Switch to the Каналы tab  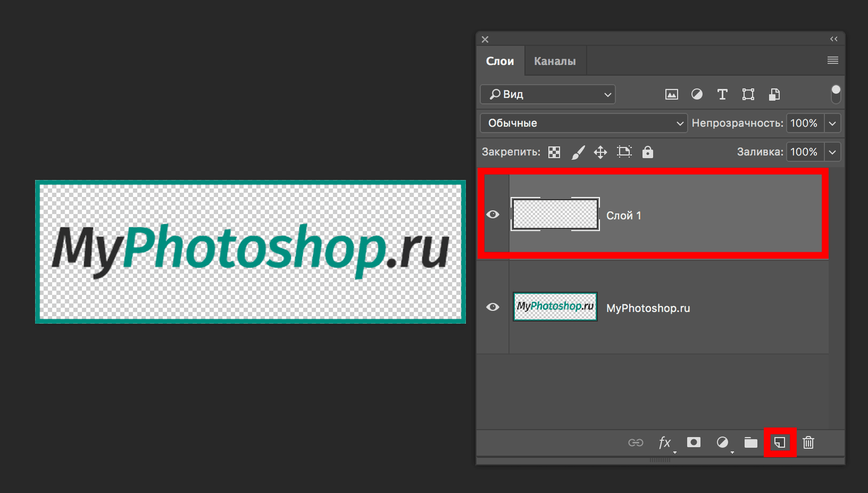[554, 60]
